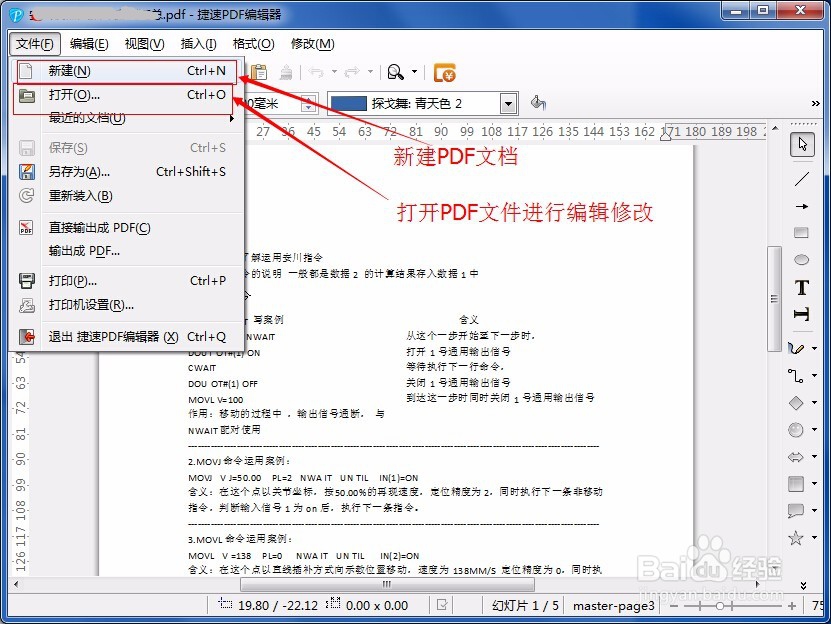Click the exit icon beside 退出

click(x=26, y=337)
